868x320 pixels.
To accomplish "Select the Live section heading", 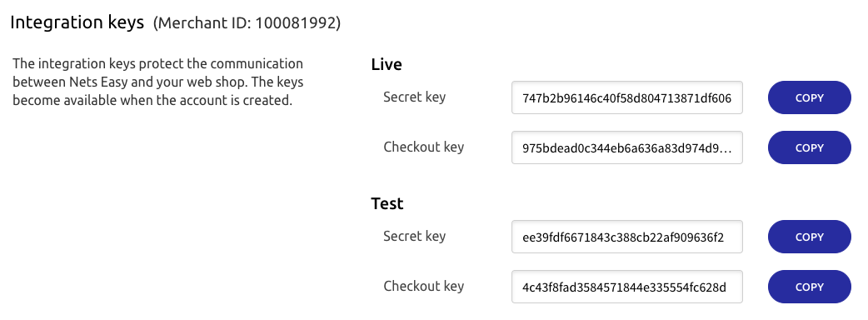I will pyautogui.click(x=387, y=64).
